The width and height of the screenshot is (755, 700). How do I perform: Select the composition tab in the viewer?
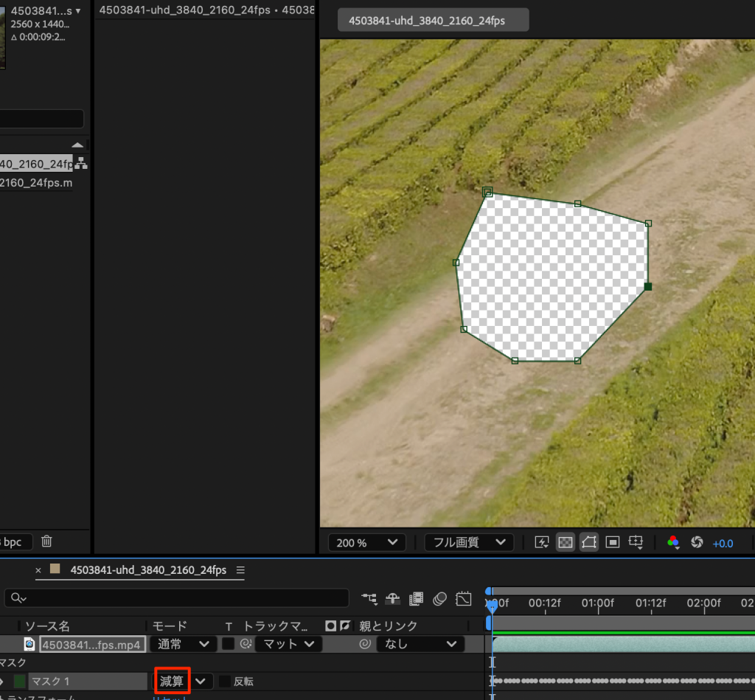click(433, 21)
